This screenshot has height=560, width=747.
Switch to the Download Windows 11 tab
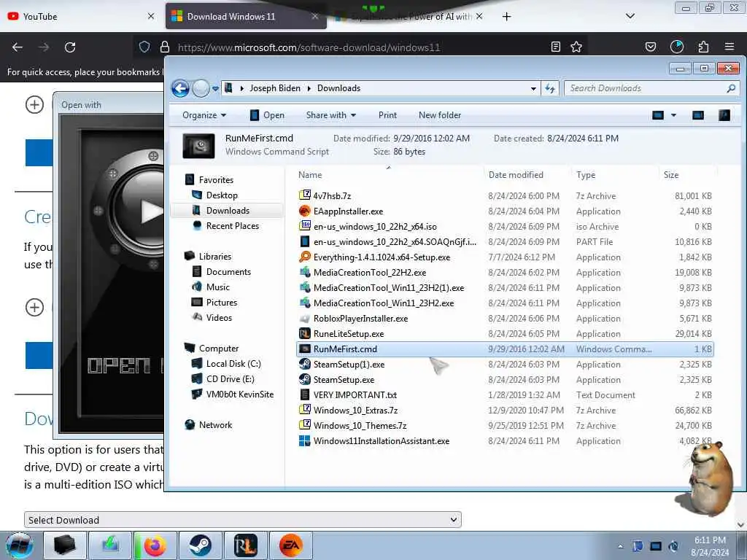(246, 16)
